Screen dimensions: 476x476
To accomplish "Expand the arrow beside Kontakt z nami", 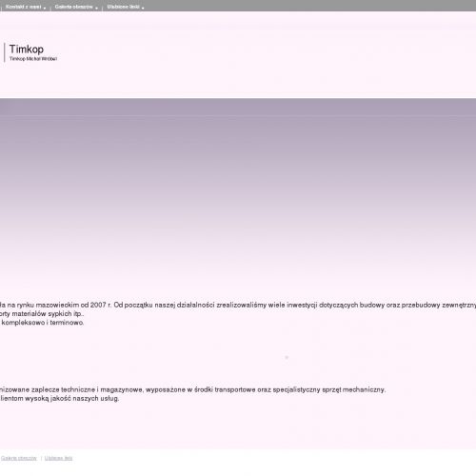I will (x=45, y=8).
